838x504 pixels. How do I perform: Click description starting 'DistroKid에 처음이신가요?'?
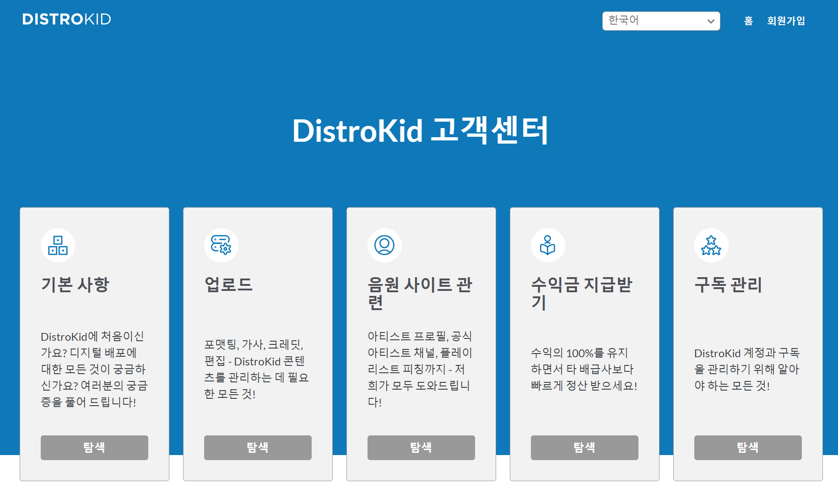94,369
